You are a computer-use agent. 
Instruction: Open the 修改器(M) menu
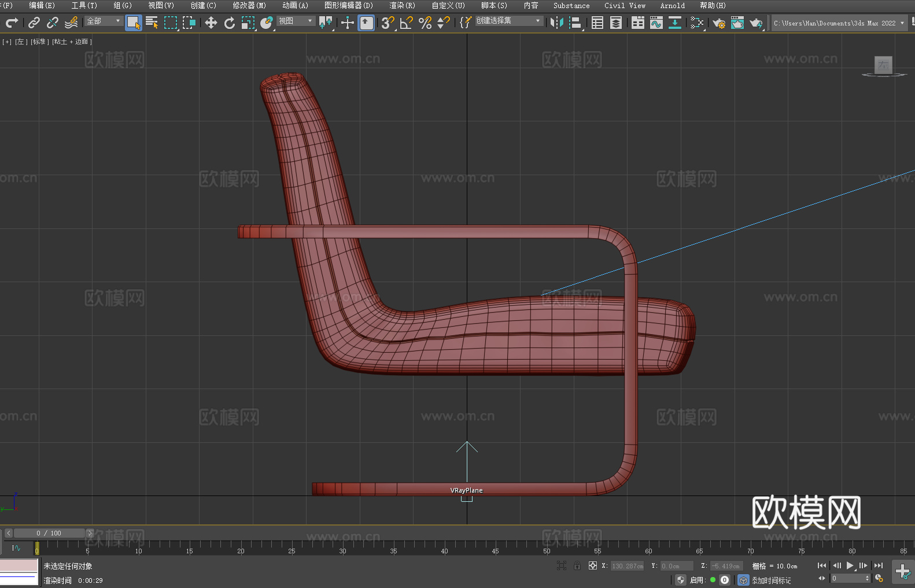[249, 5]
